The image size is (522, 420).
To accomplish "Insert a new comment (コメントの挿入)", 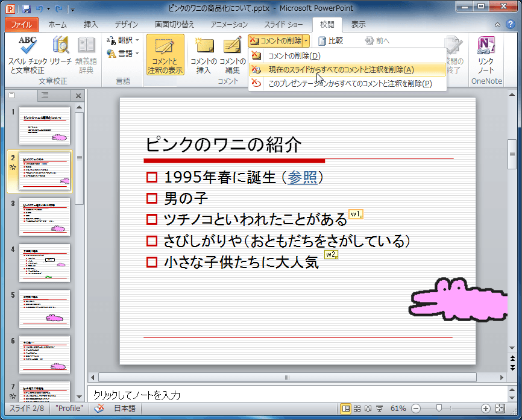I will 203,55.
